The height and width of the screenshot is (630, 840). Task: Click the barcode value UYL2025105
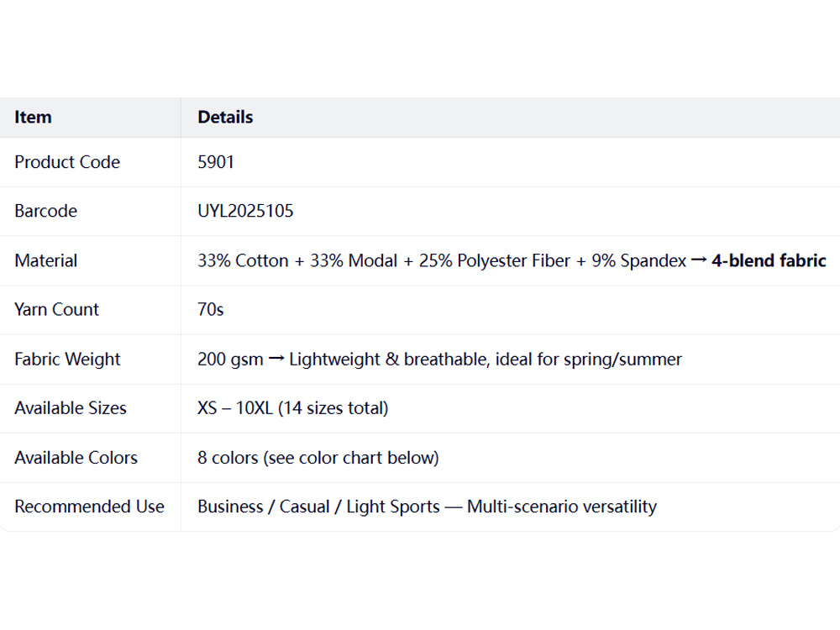click(x=245, y=211)
